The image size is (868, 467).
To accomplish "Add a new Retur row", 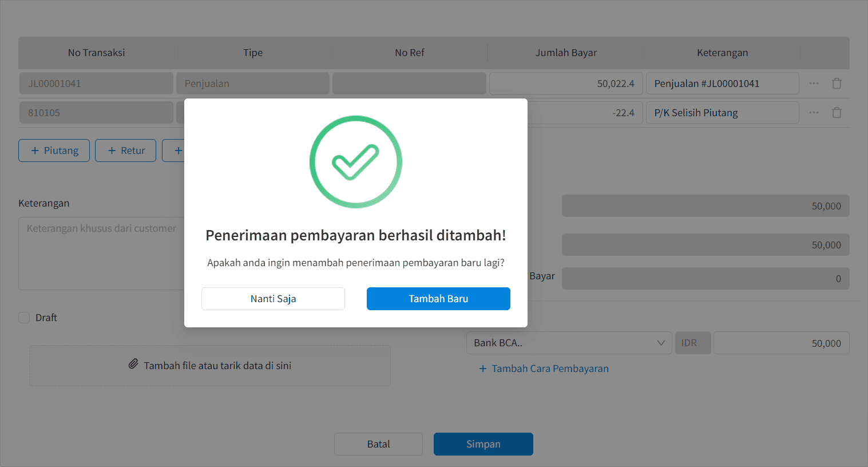I will click(x=125, y=151).
